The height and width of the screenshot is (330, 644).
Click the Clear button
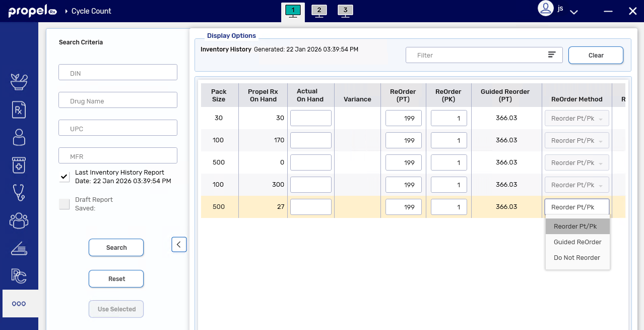coord(596,56)
